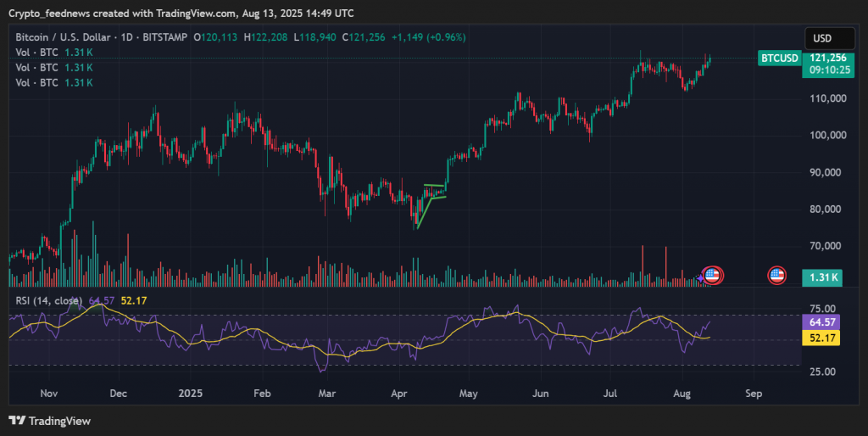The height and width of the screenshot is (436, 868).
Task: Click the green BTCUSD symbol label
Action: [779, 58]
